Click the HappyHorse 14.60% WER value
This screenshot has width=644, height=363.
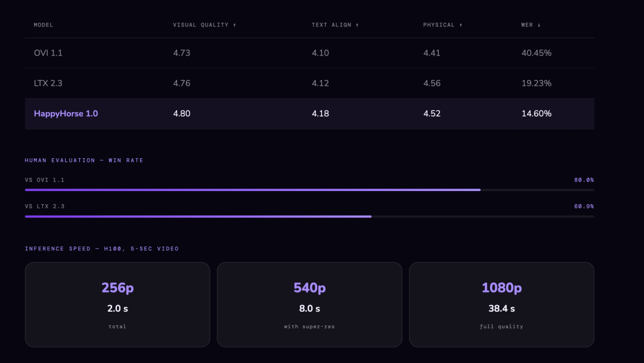[x=537, y=113]
